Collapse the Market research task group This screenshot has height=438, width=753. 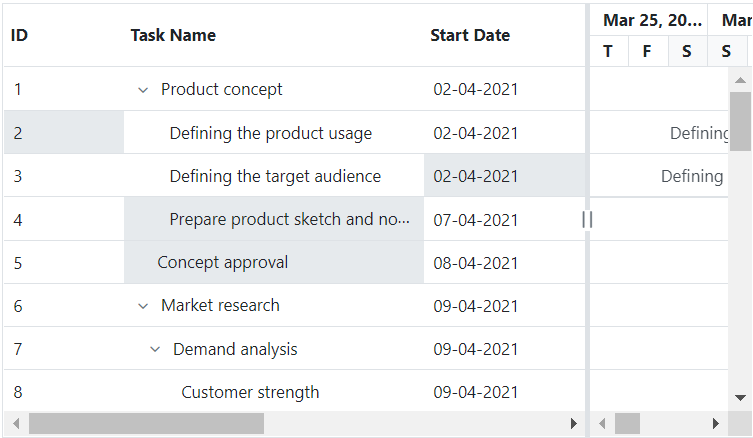143,306
